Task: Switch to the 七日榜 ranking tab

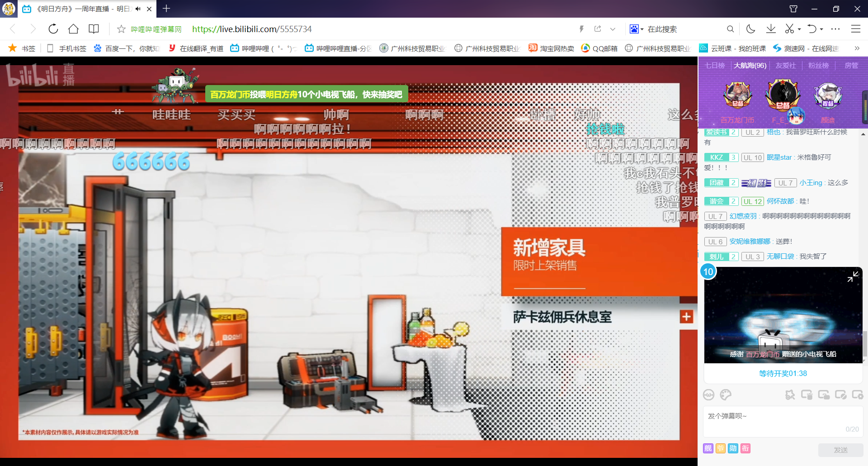Action: tap(714, 66)
